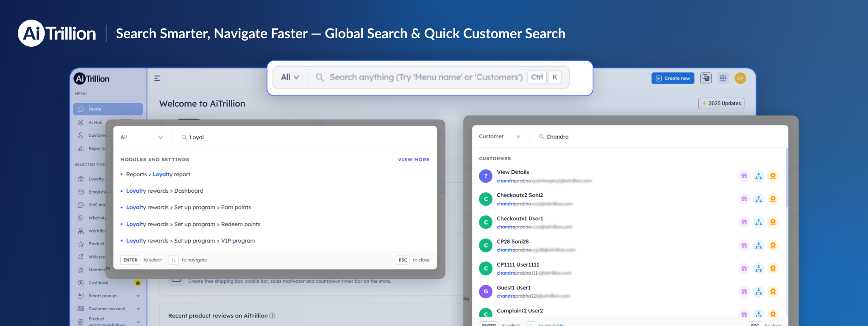Open Customer account in the sidebar menu

click(107, 309)
